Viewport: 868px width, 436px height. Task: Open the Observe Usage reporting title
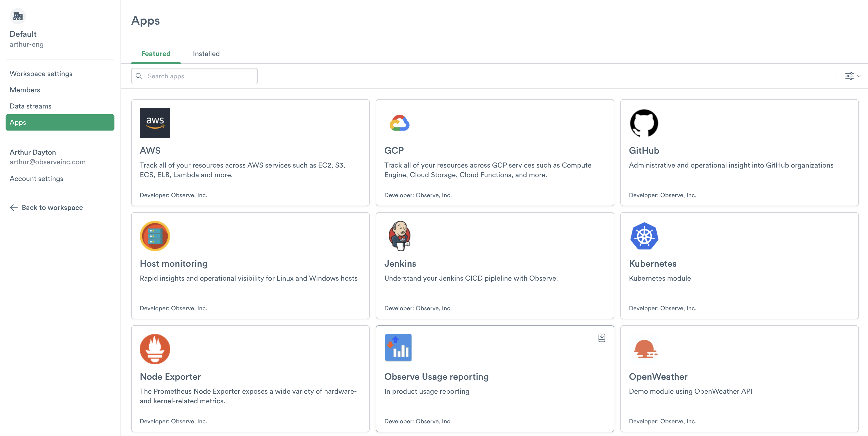tap(436, 377)
